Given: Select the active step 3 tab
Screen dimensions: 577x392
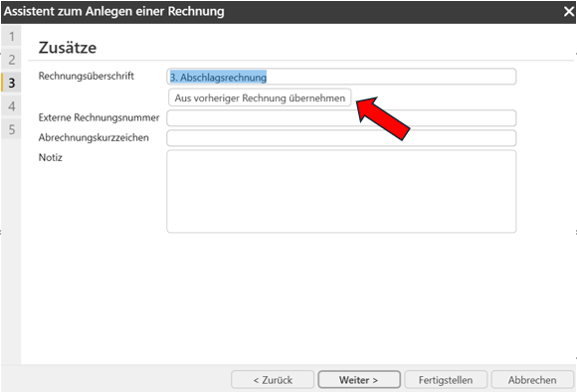Looking at the screenshot, I should coord(11,83).
